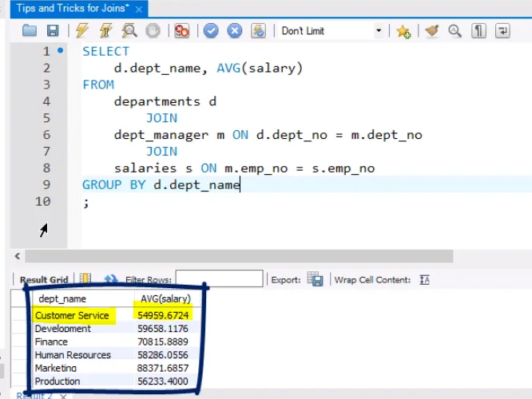The width and height of the screenshot is (532, 399).
Task: Open a SQL script file
Action: pyautogui.click(x=30, y=31)
